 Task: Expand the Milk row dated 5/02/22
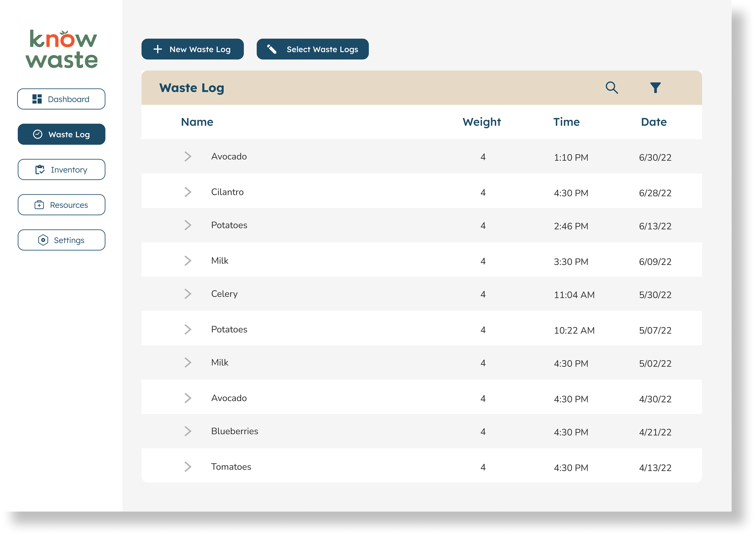[188, 362]
